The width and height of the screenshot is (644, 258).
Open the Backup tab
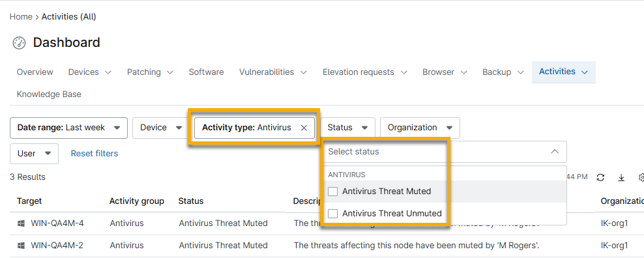click(503, 72)
